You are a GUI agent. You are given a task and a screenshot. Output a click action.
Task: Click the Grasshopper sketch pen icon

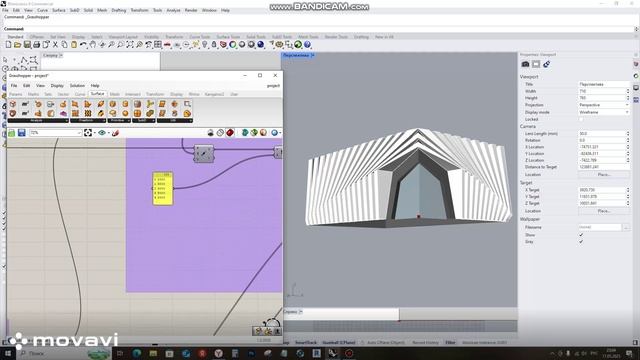(116, 133)
